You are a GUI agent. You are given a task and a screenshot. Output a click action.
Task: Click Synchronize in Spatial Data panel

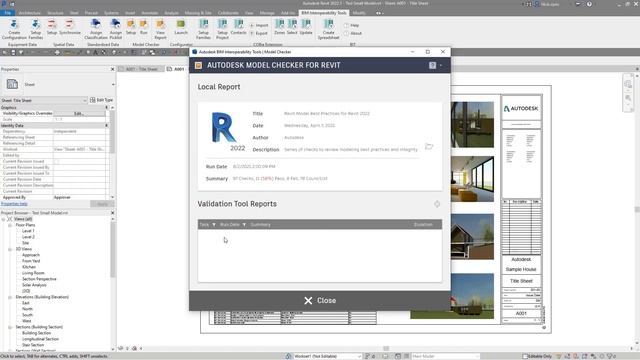point(70,27)
